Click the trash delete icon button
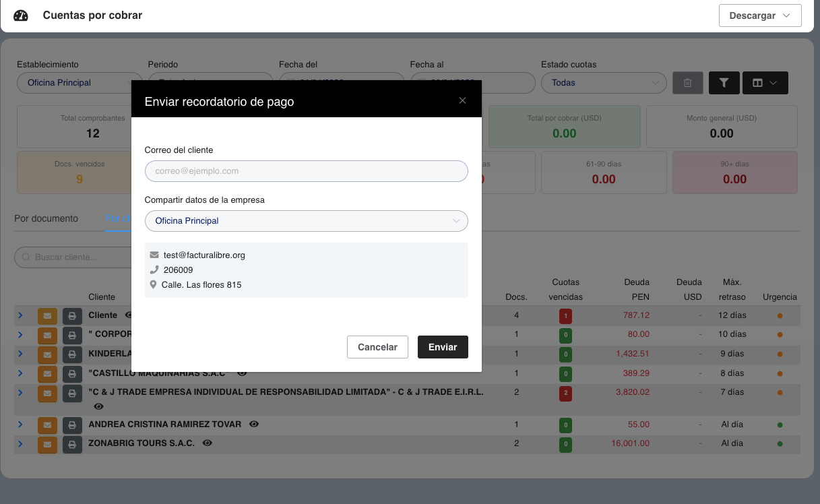This screenshot has height=504, width=820. (687, 83)
